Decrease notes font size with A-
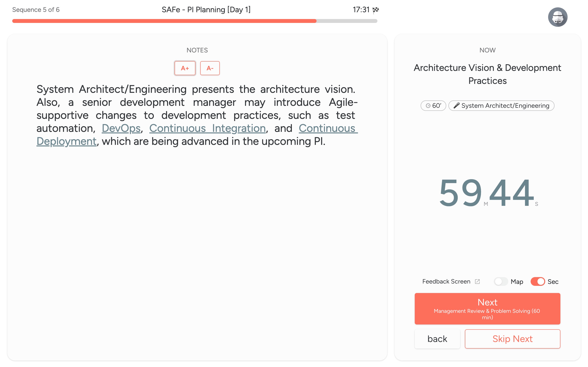This screenshot has width=588, height=367. pos(210,68)
